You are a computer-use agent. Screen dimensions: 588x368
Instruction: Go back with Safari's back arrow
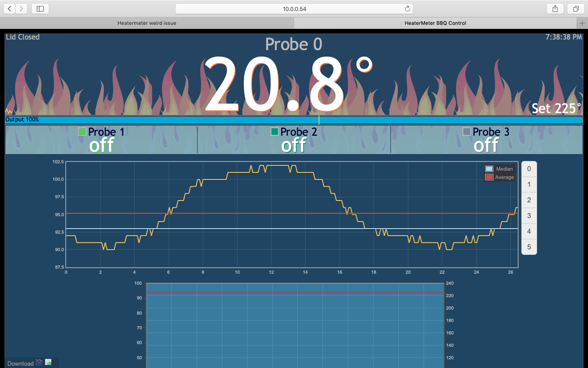pyautogui.click(x=10, y=9)
